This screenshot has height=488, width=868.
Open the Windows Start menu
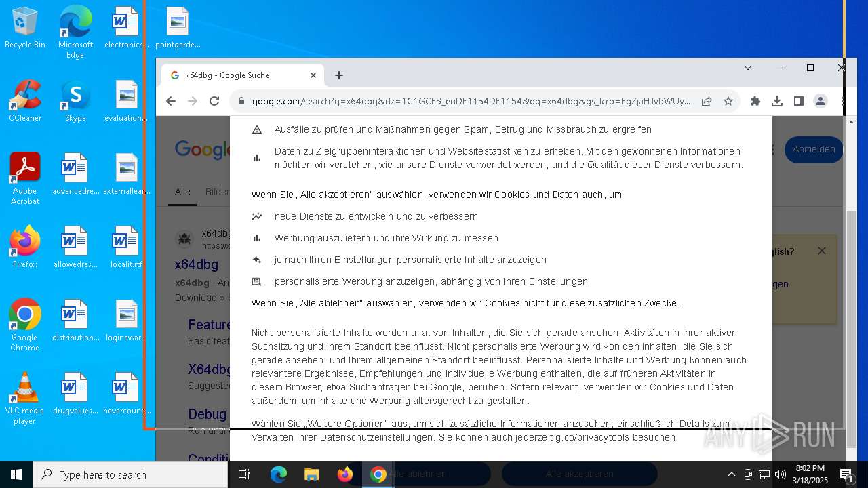click(16, 474)
